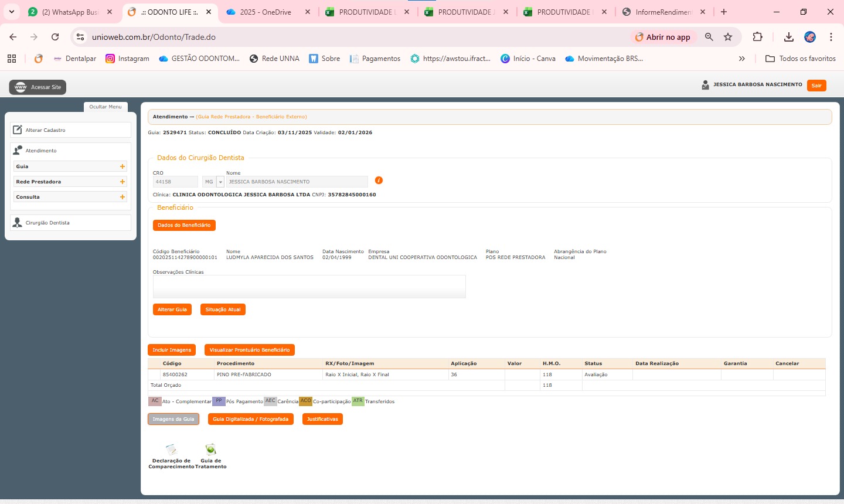Open the zoom magnifier icon in address bar

coord(709,37)
